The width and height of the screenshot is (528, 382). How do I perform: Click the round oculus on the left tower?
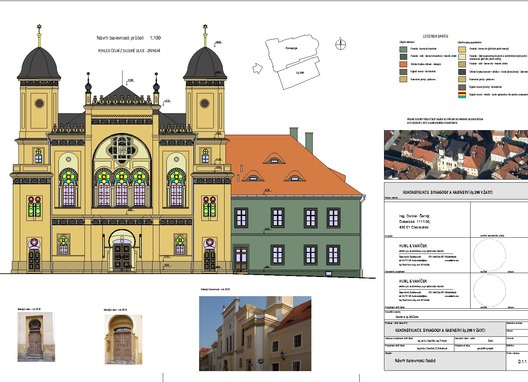point(39,103)
